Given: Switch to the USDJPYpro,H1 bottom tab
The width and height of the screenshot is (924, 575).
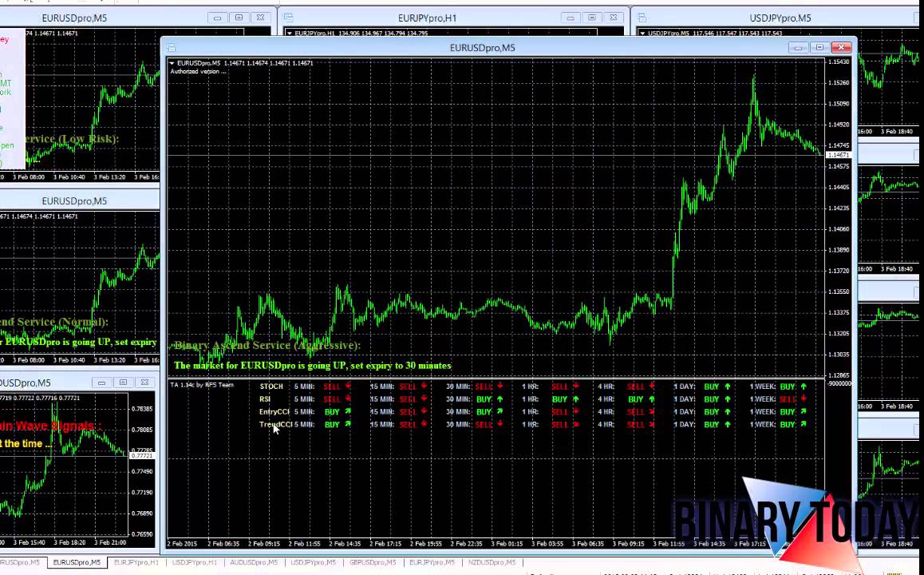Looking at the screenshot, I should point(195,562).
